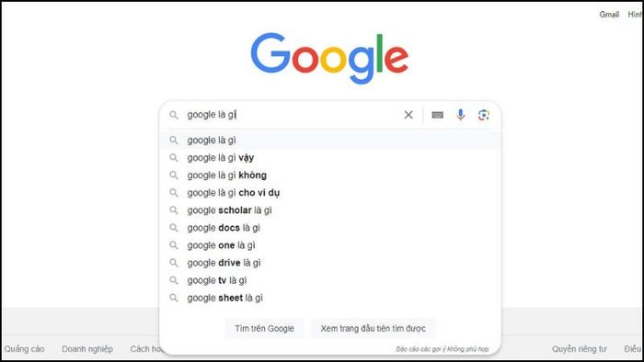The width and height of the screenshot is (644, 362).
Task: Choose 'google scholar là gì' suggestion
Action: click(x=330, y=210)
